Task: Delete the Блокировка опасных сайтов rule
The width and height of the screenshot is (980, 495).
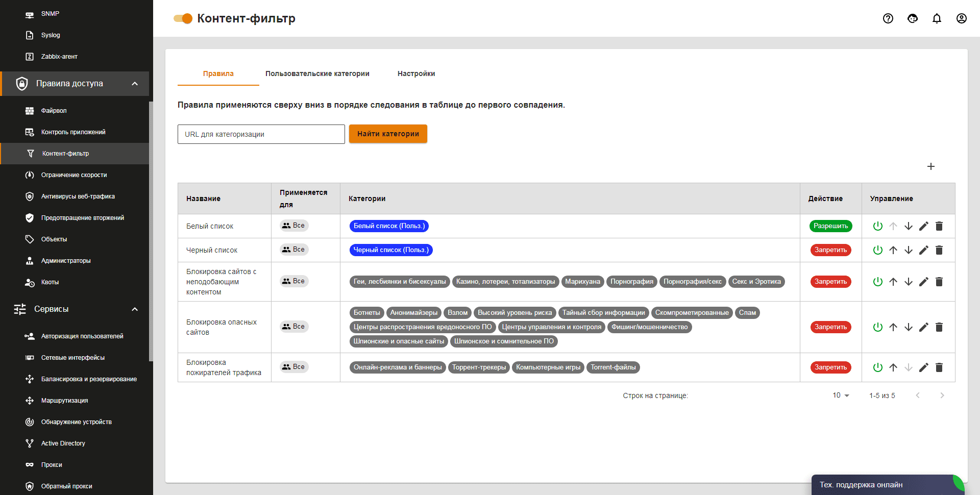Action: [x=939, y=327]
